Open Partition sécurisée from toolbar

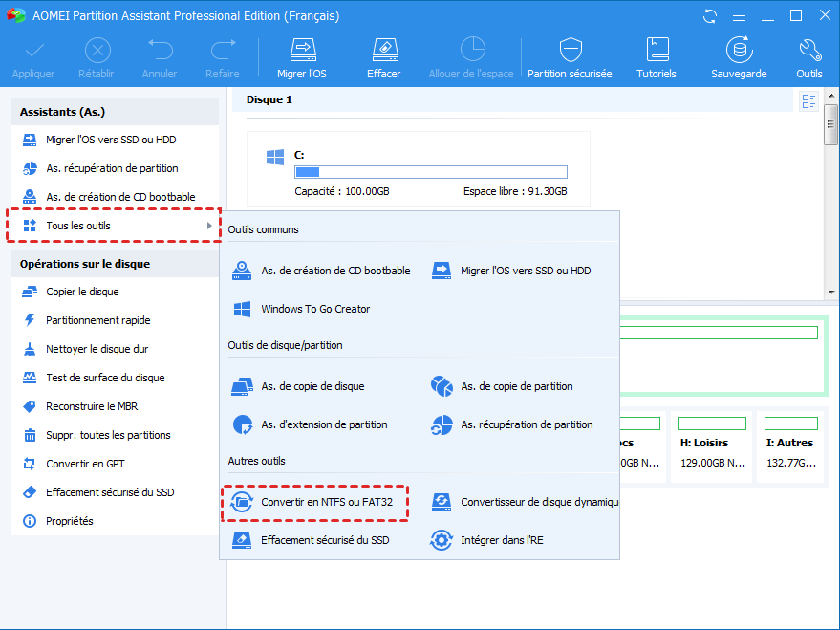tap(570, 58)
